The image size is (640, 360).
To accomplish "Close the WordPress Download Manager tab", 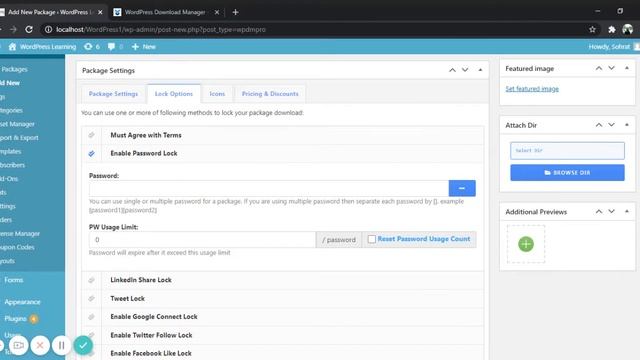I will pyautogui.click(x=217, y=12).
